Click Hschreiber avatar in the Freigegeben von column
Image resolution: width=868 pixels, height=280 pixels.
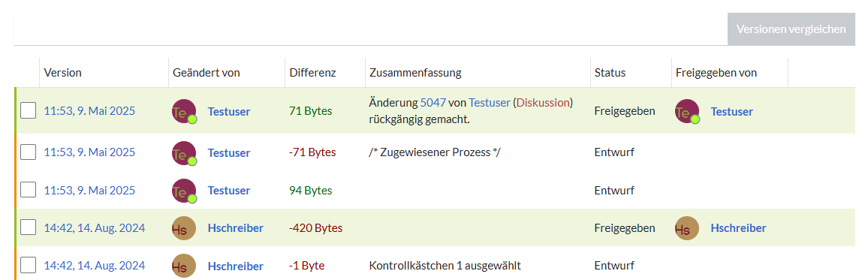point(687,228)
